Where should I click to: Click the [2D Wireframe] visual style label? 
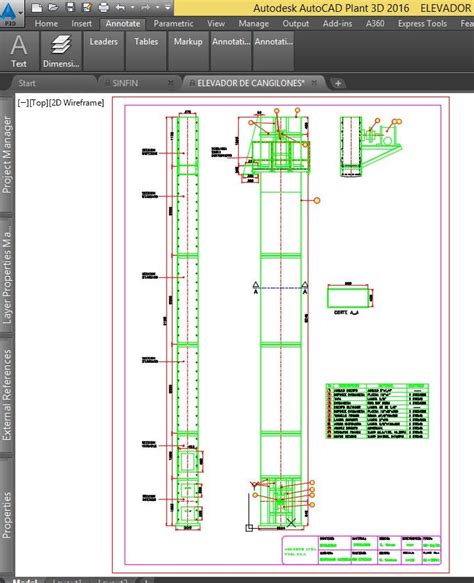[77, 103]
